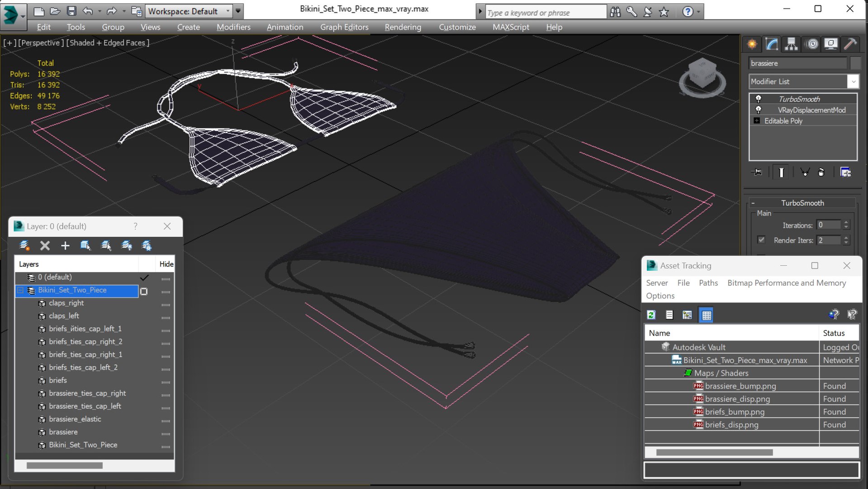Screen dimensions: 868x489
Task: Open the Graph Editors menu
Action: tap(344, 27)
